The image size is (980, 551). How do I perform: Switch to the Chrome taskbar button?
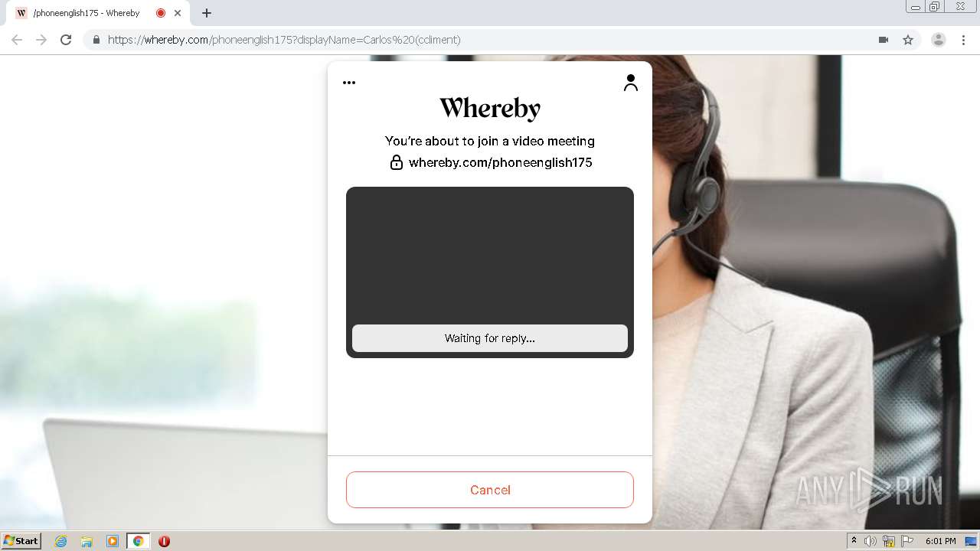pyautogui.click(x=138, y=541)
